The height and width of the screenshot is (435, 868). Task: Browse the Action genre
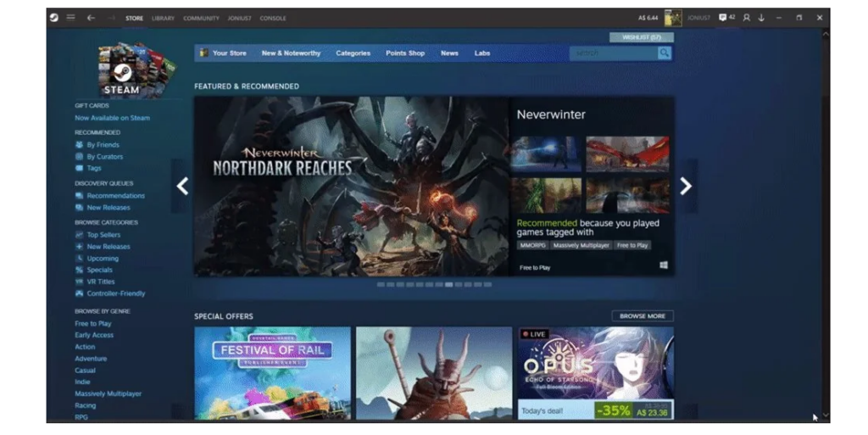click(85, 347)
